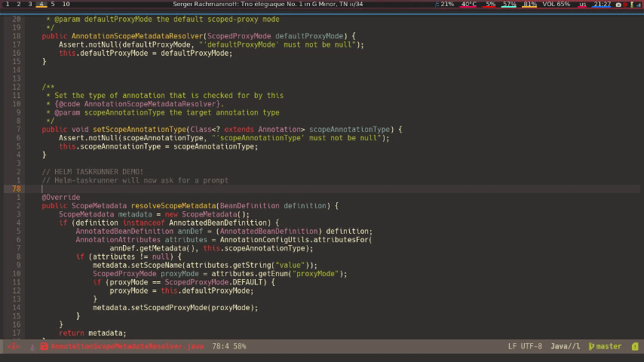644x362 pixels.
Task: Click the 5% CPU usage indicator
Action: [490, 4]
